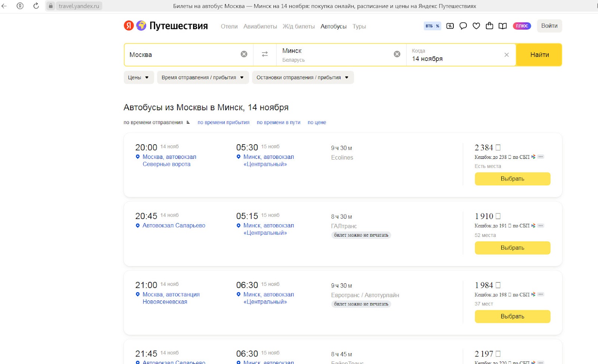Sort results по времени отправления
598x364 pixels.
(x=153, y=122)
